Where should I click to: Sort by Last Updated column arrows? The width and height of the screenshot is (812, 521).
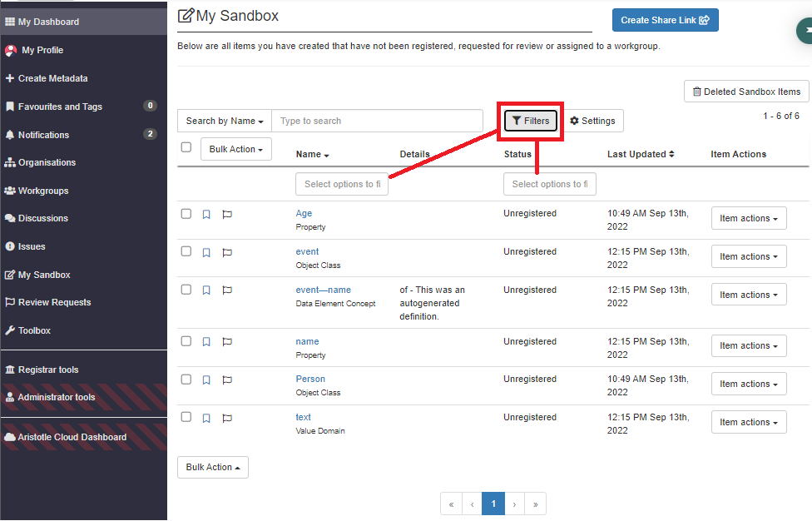coord(671,154)
